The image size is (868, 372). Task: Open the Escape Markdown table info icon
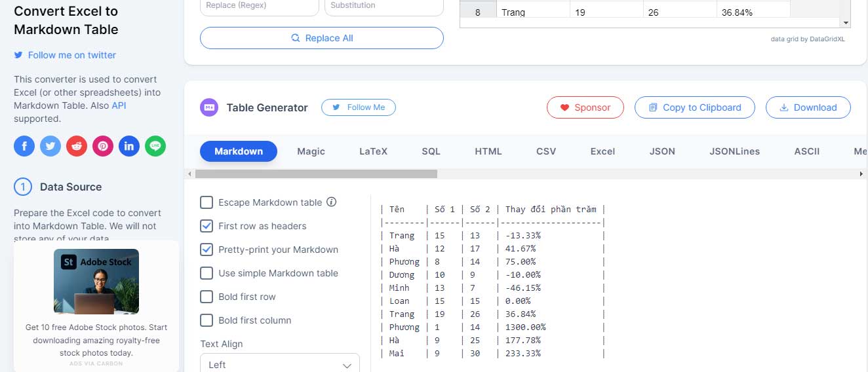pyautogui.click(x=332, y=202)
